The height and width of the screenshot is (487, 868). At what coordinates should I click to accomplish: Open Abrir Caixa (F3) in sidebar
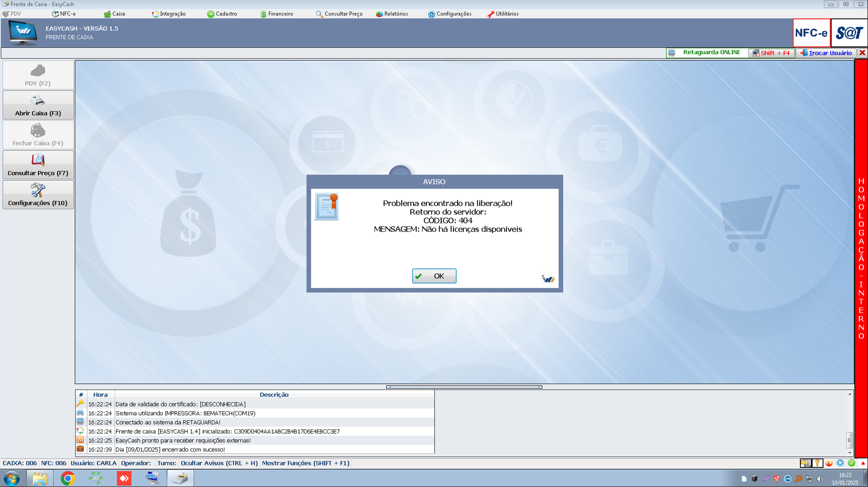[38, 105]
